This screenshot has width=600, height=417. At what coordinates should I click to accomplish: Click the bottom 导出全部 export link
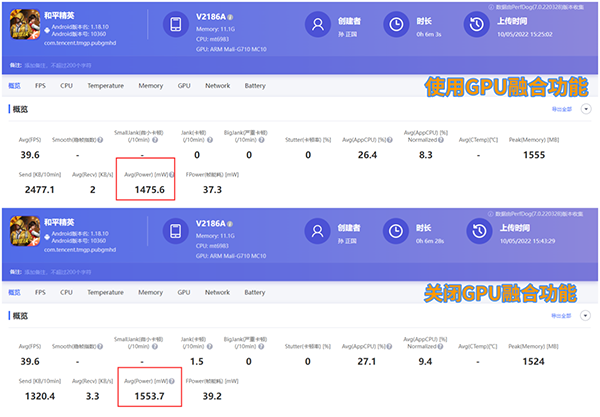(564, 315)
